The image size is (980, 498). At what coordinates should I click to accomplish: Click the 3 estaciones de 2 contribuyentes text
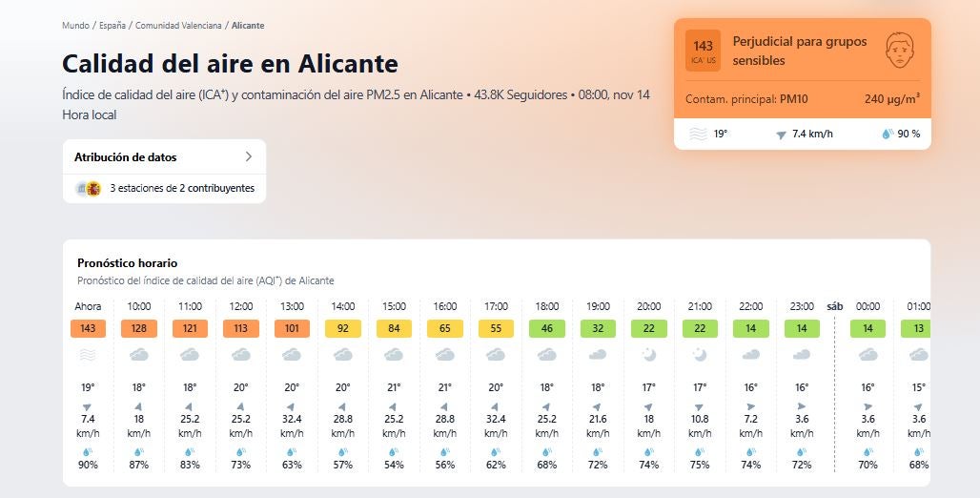click(x=182, y=189)
